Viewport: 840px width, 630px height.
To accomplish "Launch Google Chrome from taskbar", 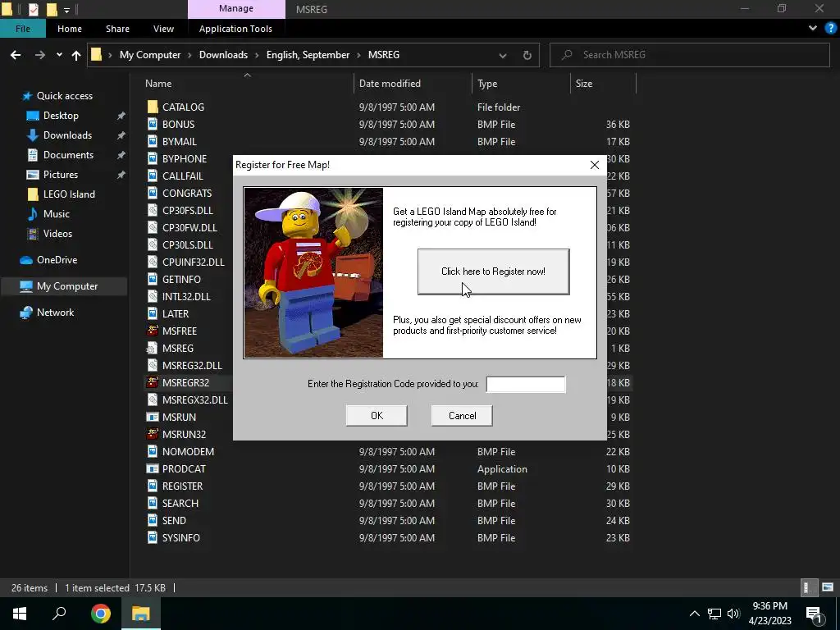I will (x=101, y=614).
